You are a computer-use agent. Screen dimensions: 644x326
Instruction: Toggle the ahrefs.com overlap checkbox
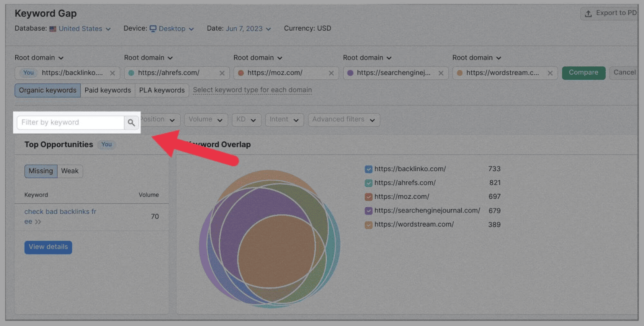point(368,183)
